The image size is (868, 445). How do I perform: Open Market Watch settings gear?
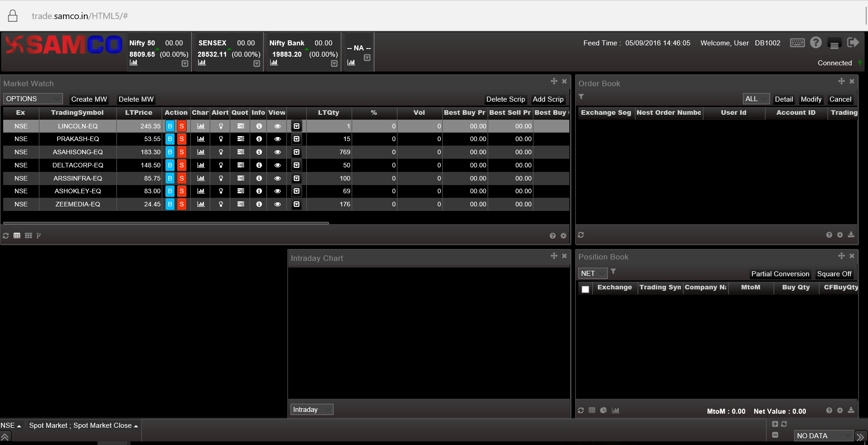563,236
